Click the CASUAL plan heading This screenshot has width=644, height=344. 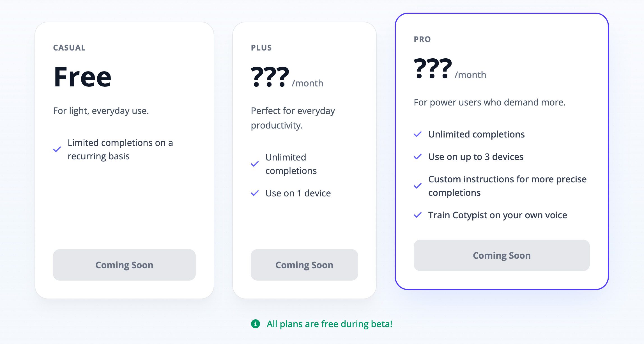[x=69, y=48]
